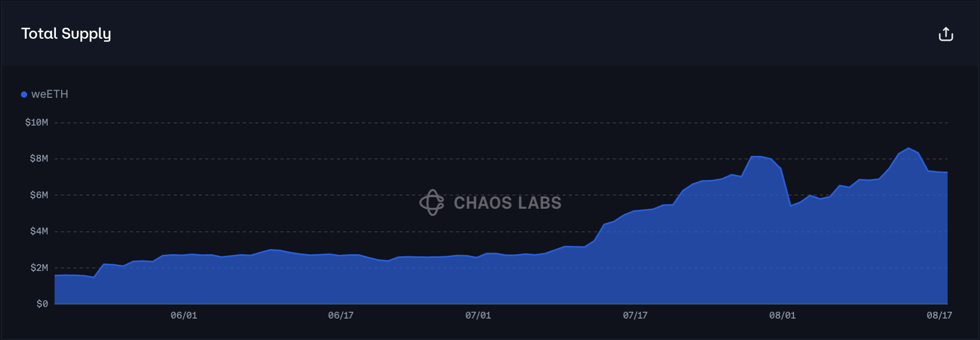Viewport: 980px width, 340px height.
Task: Click the 07/17 date label
Action: pos(635,315)
